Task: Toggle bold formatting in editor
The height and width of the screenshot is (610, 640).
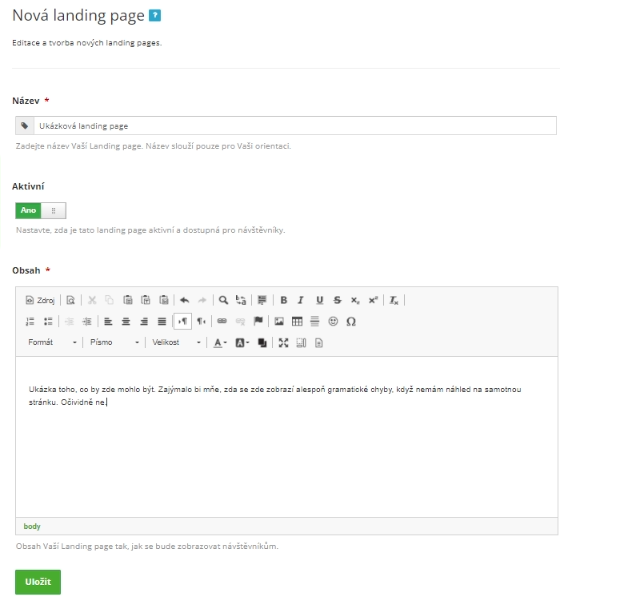Action: coord(284,300)
